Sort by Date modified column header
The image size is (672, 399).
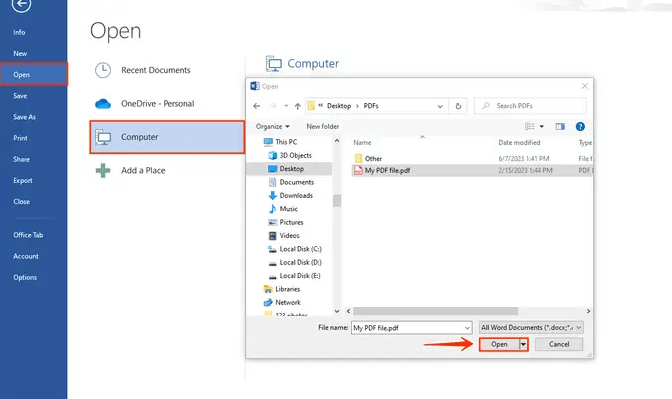(519, 143)
